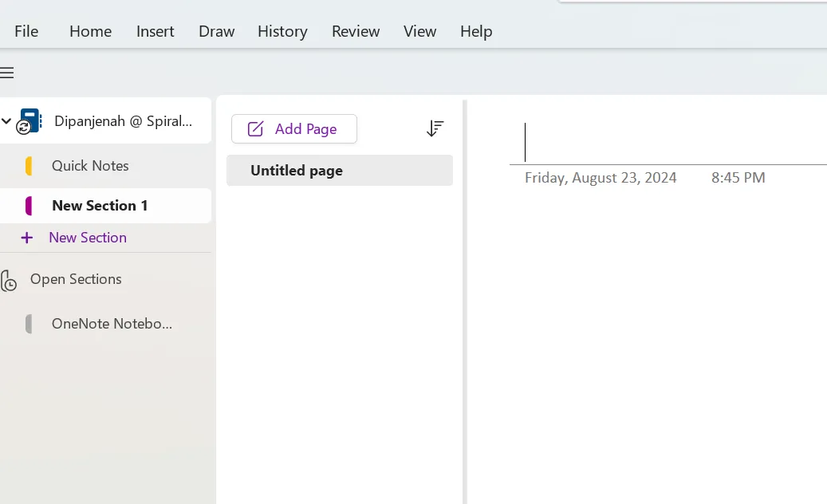Click the Open Sections clock icon
The image size is (827, 504).
(9, 281)
